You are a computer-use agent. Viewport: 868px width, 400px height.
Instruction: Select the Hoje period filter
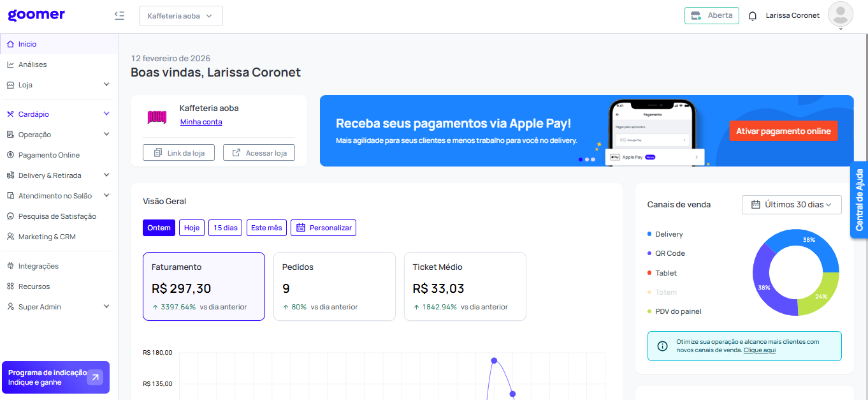[x=192, y=228]
